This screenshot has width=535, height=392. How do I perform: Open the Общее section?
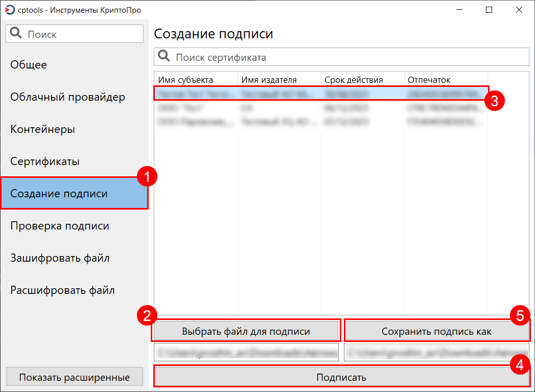click(x=29, y=65)
